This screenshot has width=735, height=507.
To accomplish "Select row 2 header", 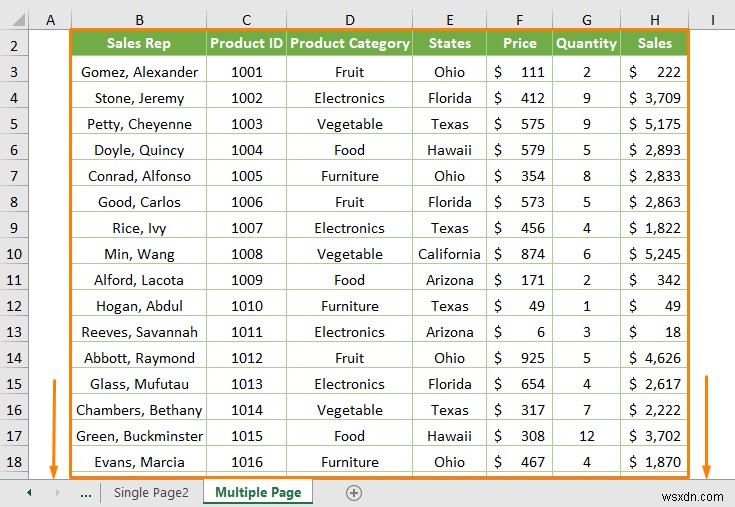I will click(14, 44).
